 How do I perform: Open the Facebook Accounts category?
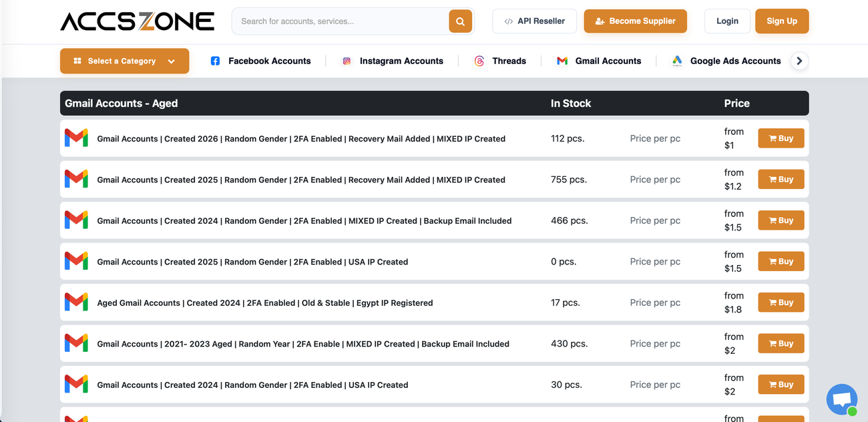pyautogui.click(x=269, y=61)
